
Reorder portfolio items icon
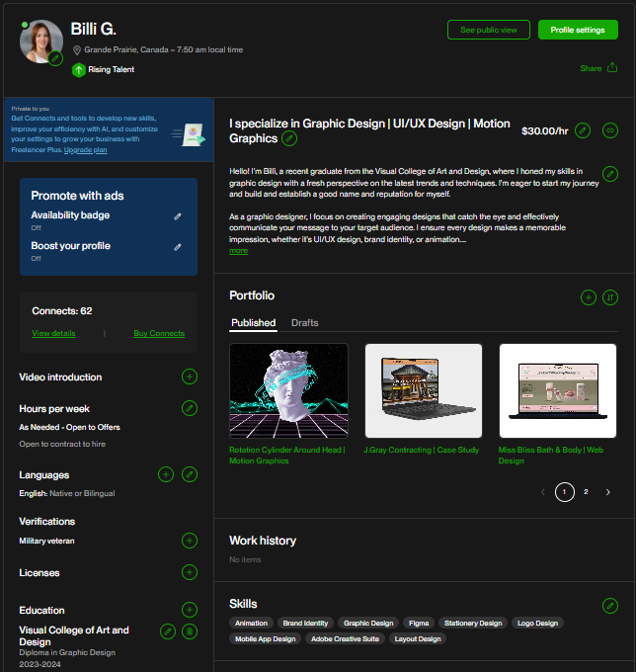(x=610, y=297)
